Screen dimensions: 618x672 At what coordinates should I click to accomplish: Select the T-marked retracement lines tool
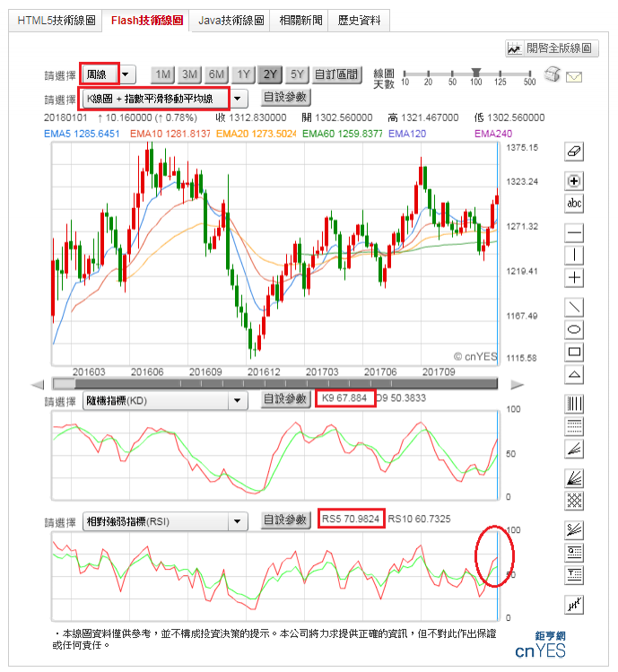[x=574, y=575]
